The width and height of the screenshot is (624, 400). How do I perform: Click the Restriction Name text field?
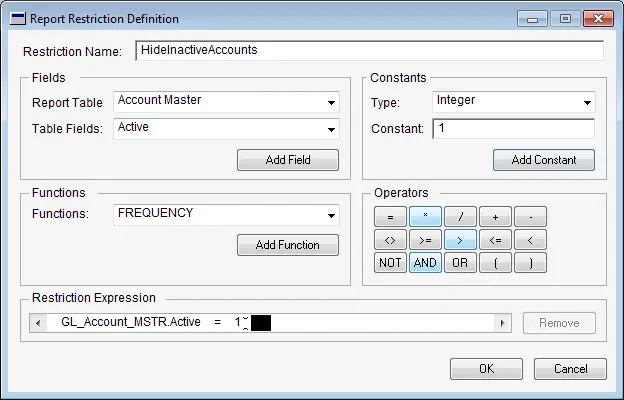click(x=369, y=50)
